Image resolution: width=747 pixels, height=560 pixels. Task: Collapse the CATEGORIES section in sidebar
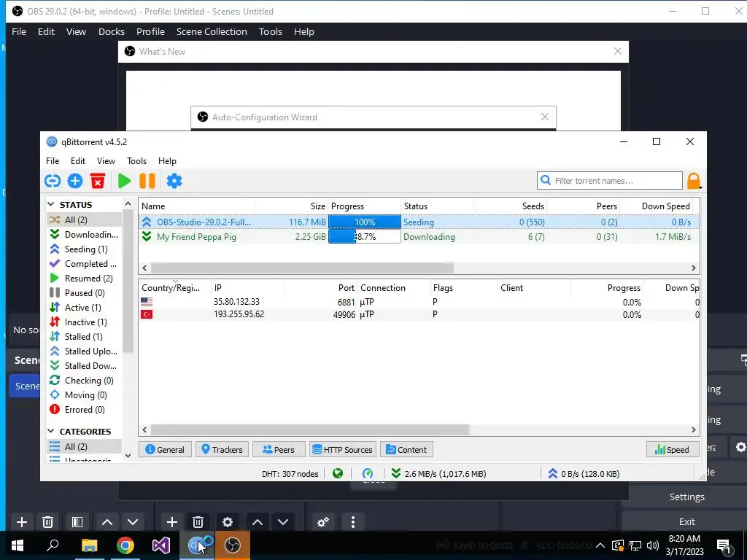tap(51, 431)
